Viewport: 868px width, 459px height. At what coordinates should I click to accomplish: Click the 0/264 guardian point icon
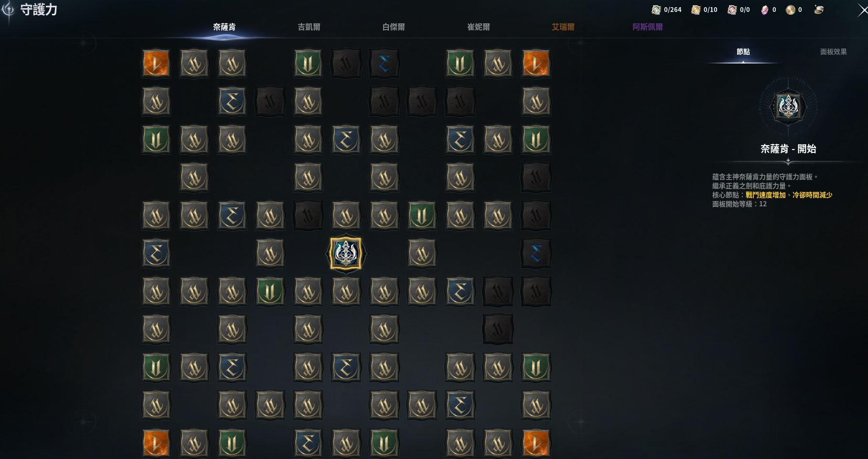point(656,10)
